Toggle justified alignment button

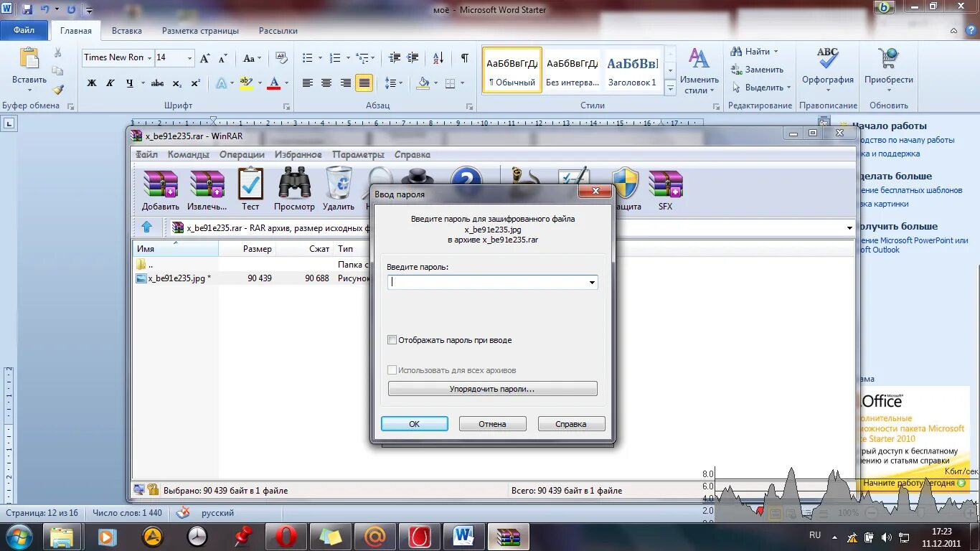pos(364,83)
